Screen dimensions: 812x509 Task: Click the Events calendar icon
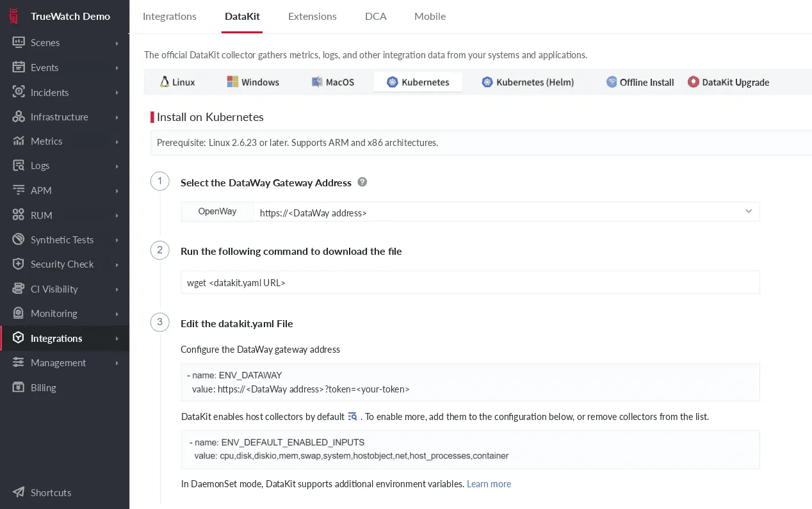(x=19, y=67)
